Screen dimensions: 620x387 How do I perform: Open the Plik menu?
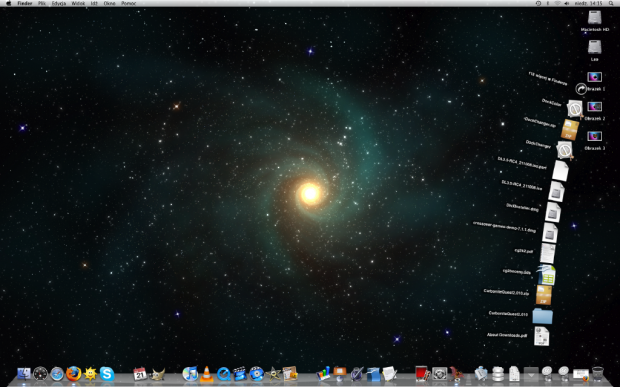(42, 3)
